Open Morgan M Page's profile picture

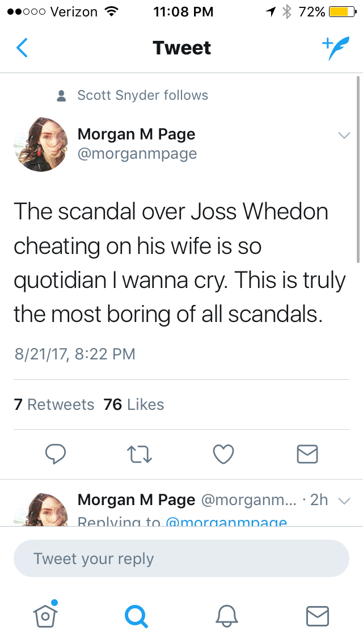click(x=41, y=144)
